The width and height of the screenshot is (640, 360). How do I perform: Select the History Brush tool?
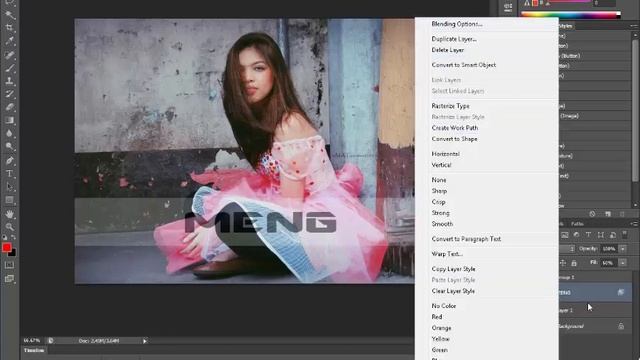[9, 94]
